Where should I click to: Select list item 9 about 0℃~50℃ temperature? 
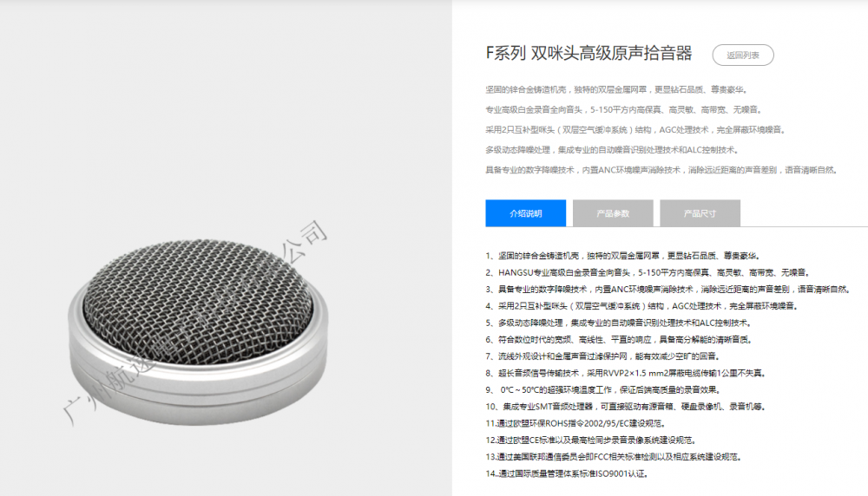(603, 390)
